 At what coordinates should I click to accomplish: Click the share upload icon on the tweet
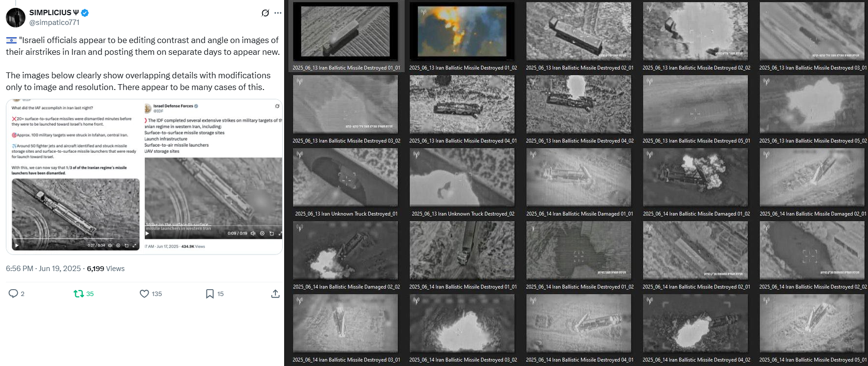pos(275,294)
